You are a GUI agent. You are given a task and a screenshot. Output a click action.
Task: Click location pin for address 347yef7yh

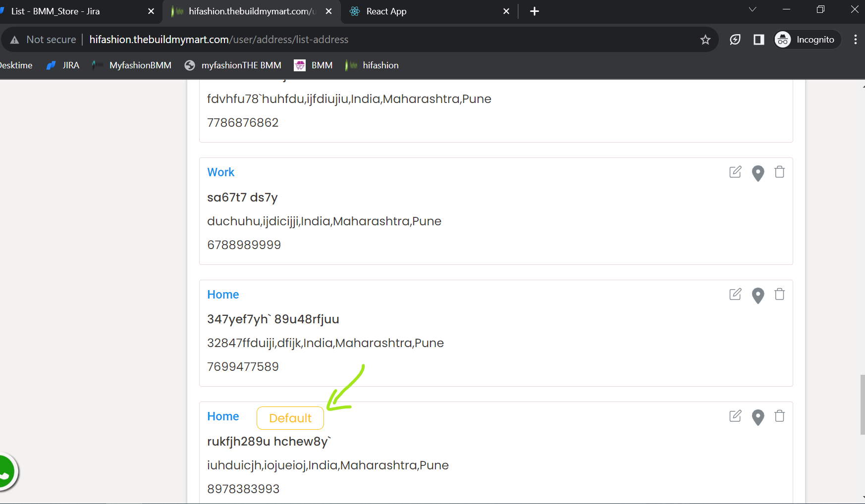pyautogui.click(x=758, y=296)
